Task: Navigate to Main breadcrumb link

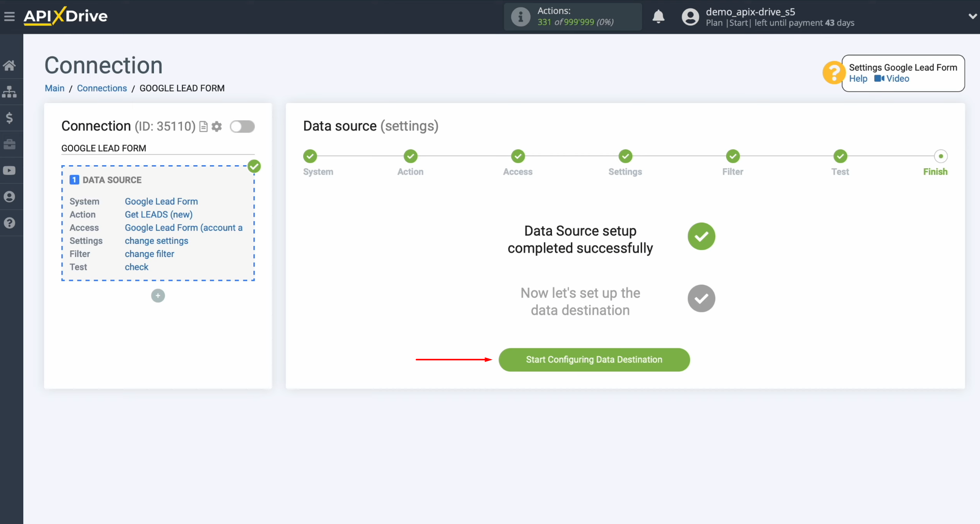Action: (x=54, y=88)
